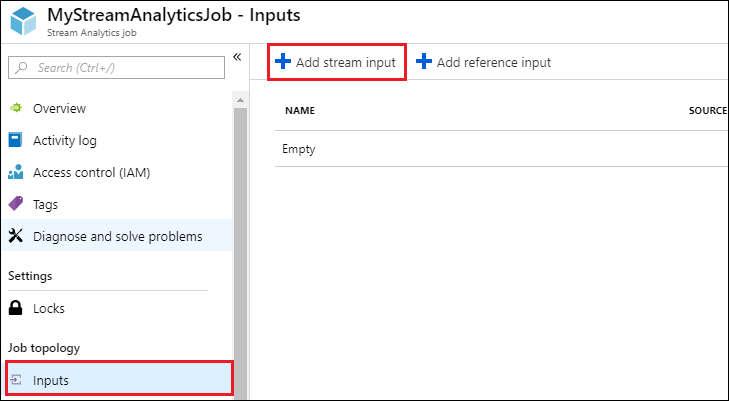Viewport: 729px width, 401px height.
Task: Click the search magnifier icon
Action: 21,68
